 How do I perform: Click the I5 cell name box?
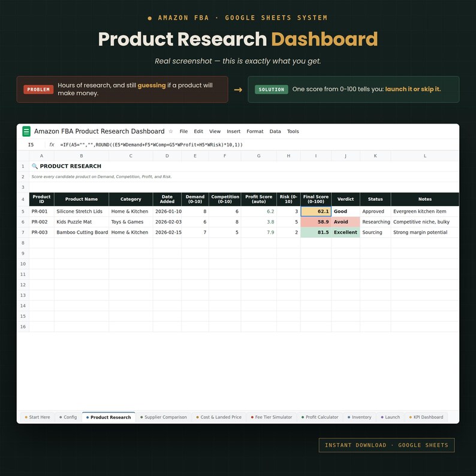31,145
